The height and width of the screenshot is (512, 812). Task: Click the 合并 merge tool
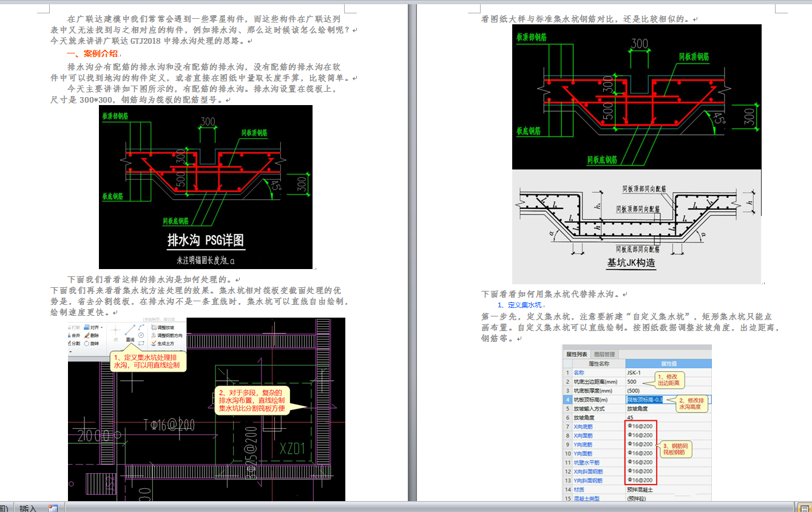[x=75, y=335]
